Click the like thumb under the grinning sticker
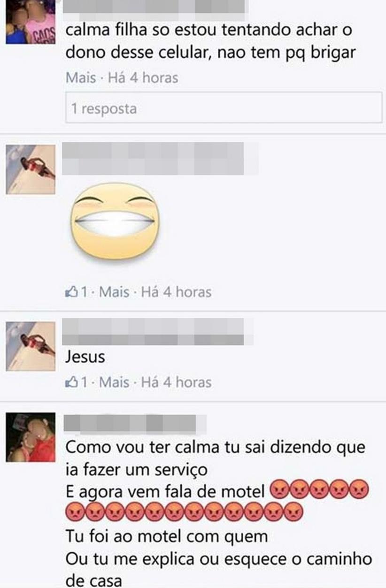 click(70, 292)
